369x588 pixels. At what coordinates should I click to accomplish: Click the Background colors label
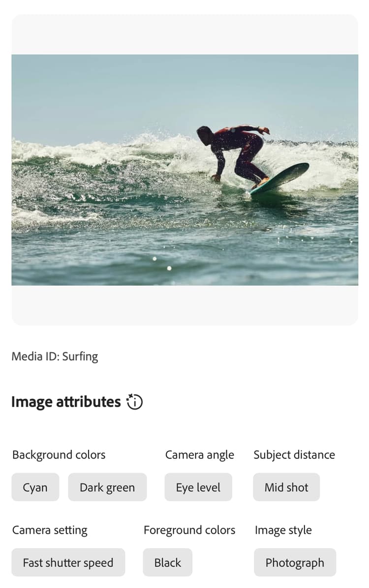pyautogui.click(x=59, y=455)
